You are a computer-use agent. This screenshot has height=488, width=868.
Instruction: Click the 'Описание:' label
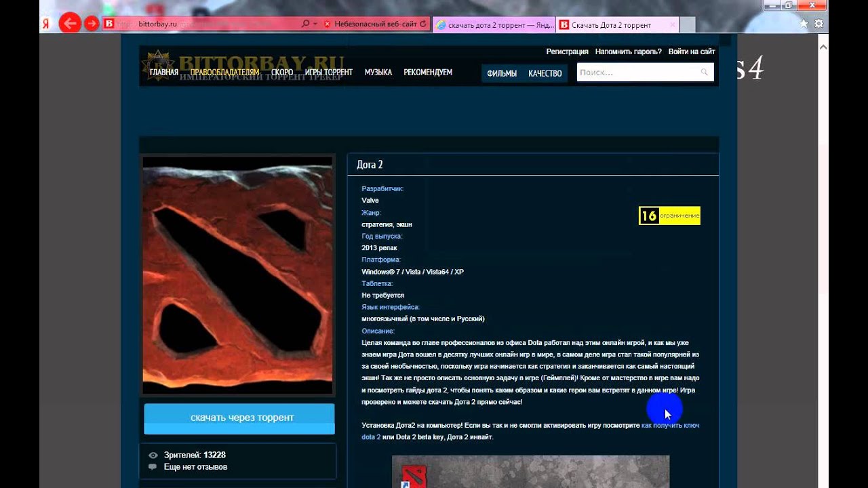pos(378,331)
